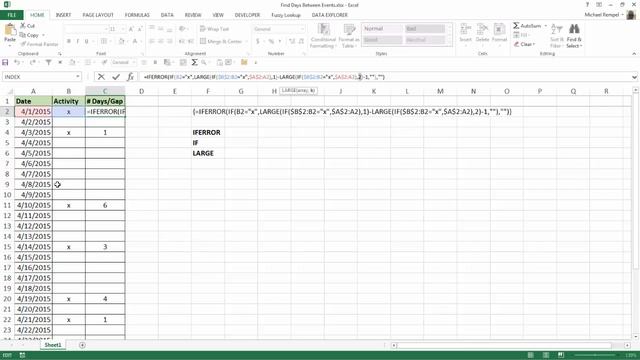Click the Format as Table icon

coord(349,29)
